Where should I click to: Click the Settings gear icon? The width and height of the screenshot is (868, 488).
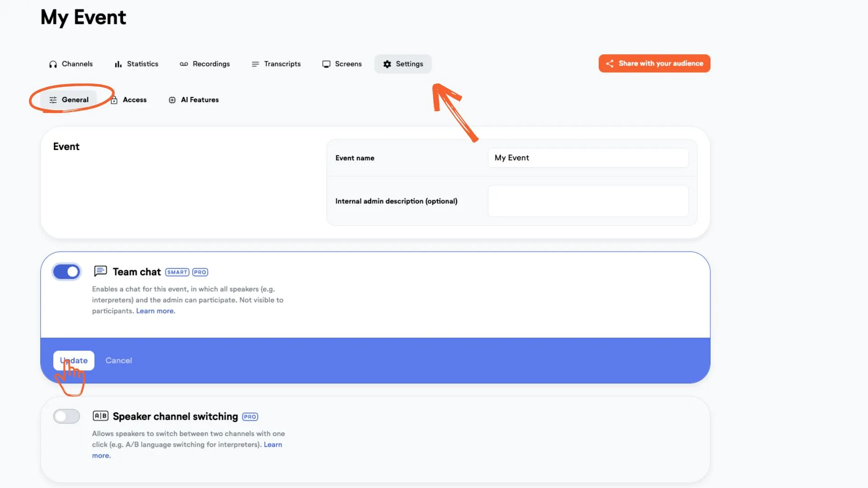coord(387,64)
